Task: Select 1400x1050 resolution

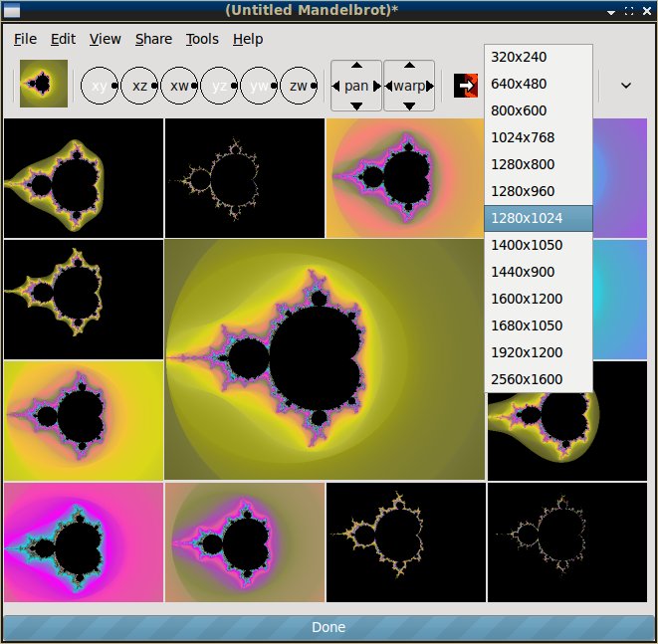Action: click(x=539, y=245)
